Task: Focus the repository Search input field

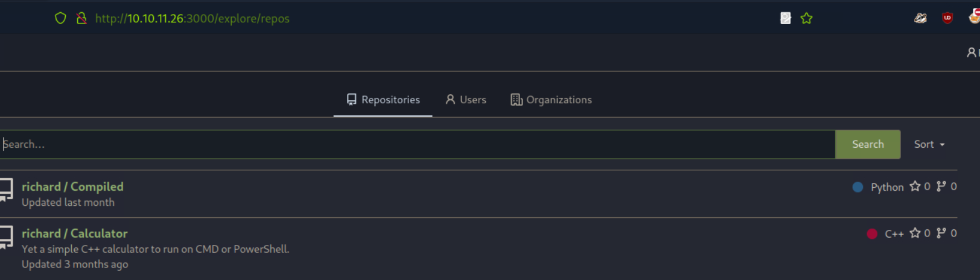Action: (416, 144)
